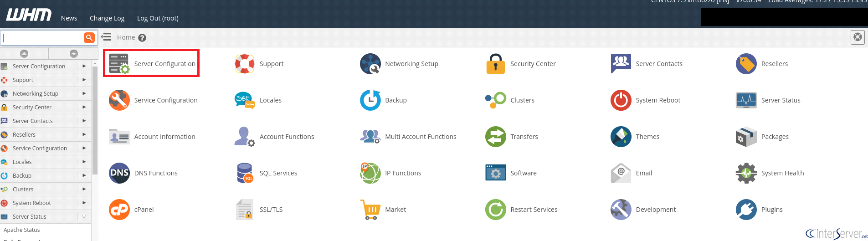Toggle the sidebar menu collapse icon

pyautogui.click(x=106, y=37)
